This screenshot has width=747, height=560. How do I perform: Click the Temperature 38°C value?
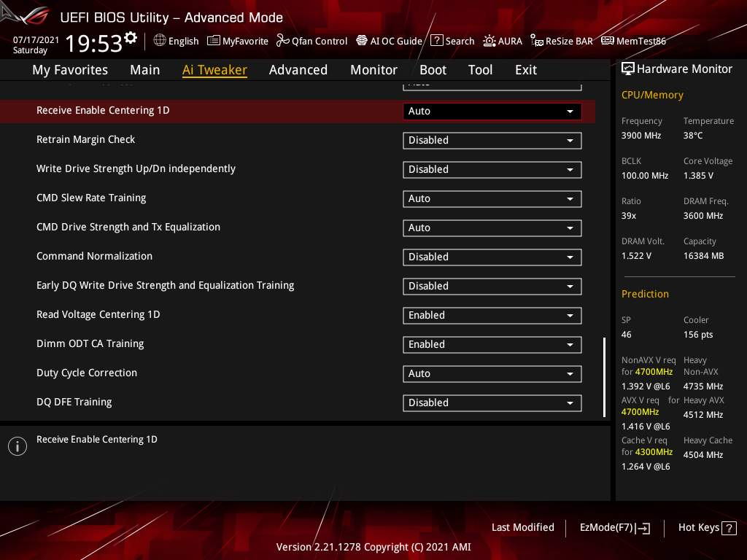pos(693,136)
